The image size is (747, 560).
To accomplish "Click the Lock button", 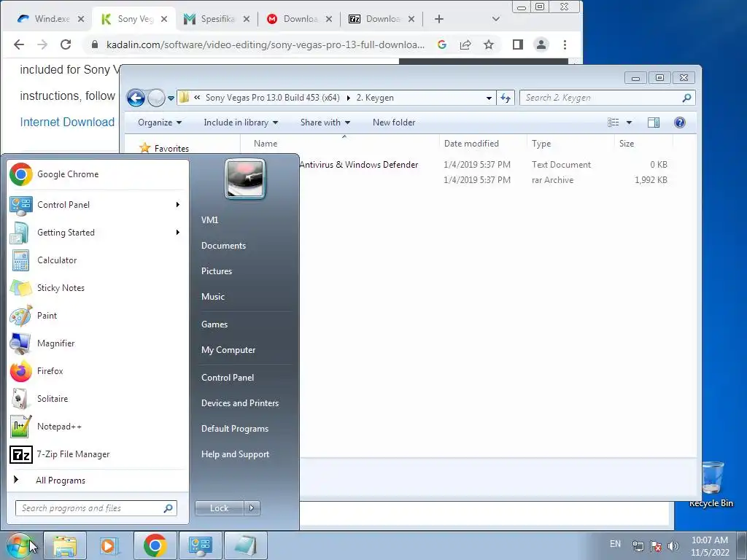I will pyautogui.click(x=220, y=508).
